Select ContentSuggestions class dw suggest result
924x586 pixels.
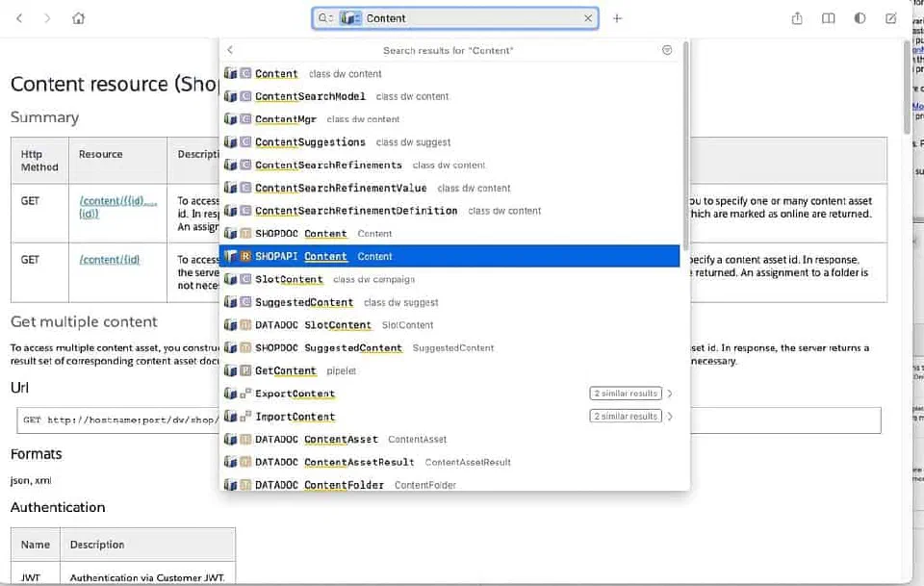coord(449,142)
